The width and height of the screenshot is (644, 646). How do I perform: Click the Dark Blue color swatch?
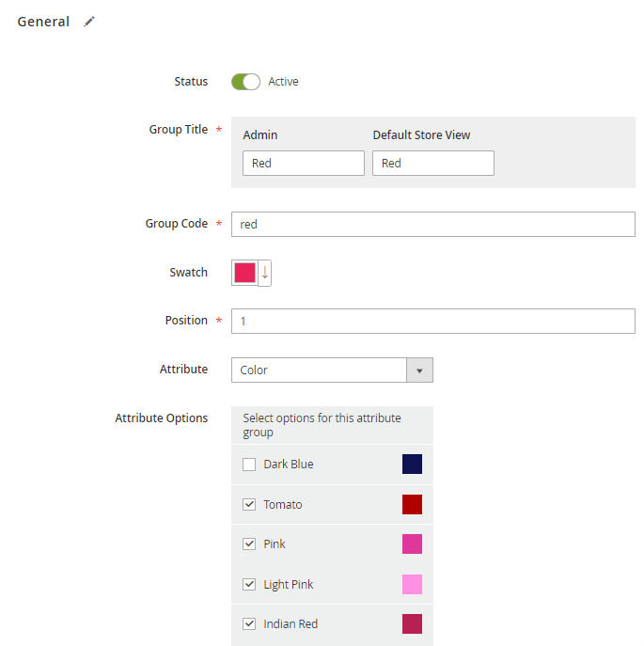412,465
